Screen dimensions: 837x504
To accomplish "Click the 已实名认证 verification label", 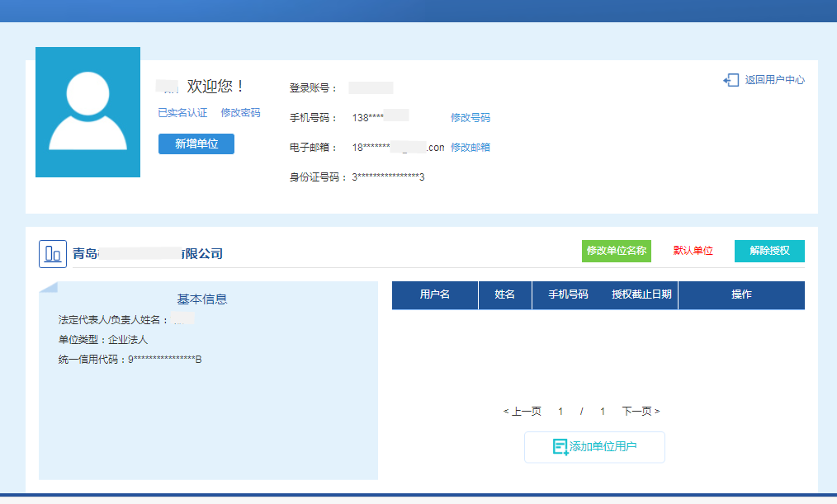I will pyautogui.click(x=182, y=112).
